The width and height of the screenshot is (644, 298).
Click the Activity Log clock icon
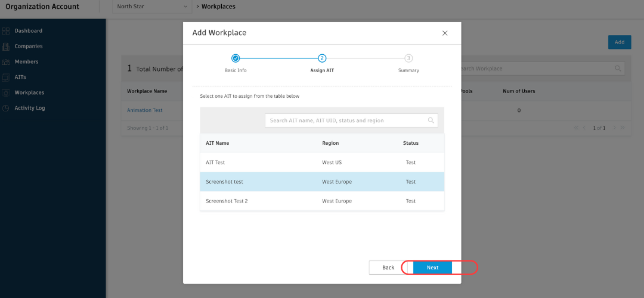click(x=6, y=108)
